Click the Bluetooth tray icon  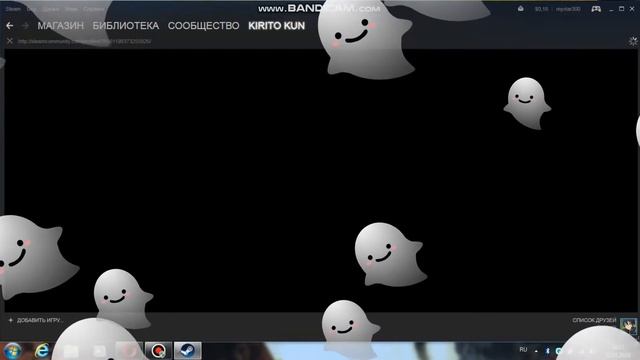pyautogui.click(x=547, y=351)
